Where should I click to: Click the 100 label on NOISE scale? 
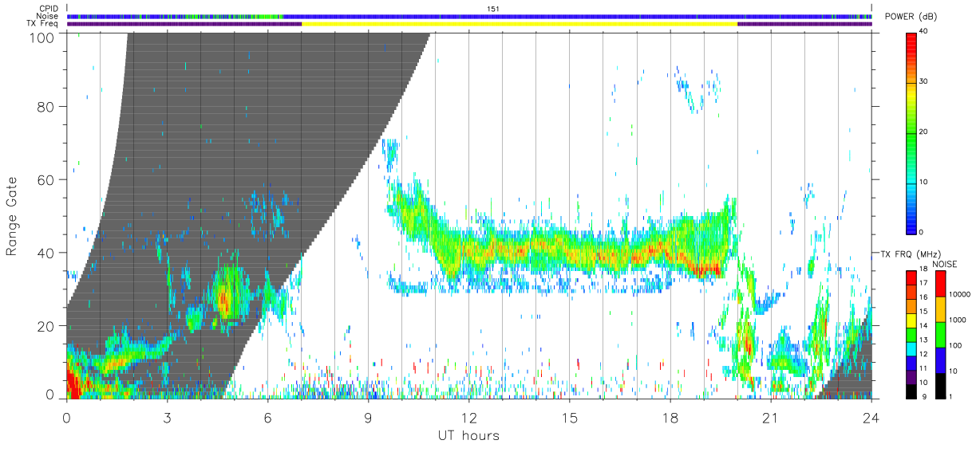[956, 346]
